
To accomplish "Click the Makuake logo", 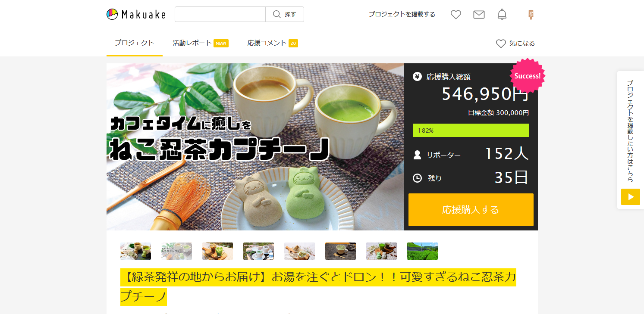I will coord(136,14).
